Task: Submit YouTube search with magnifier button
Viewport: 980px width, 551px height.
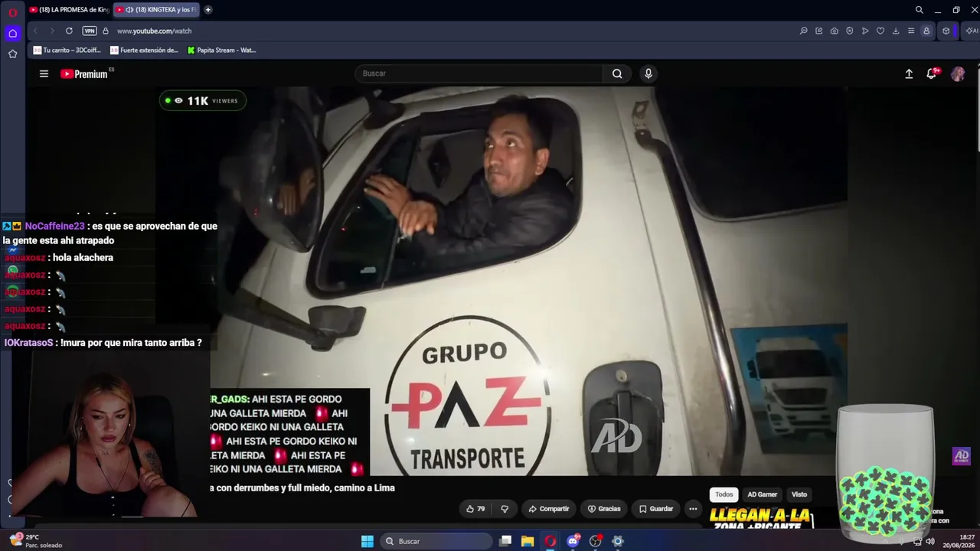Action: pos(617,73)
